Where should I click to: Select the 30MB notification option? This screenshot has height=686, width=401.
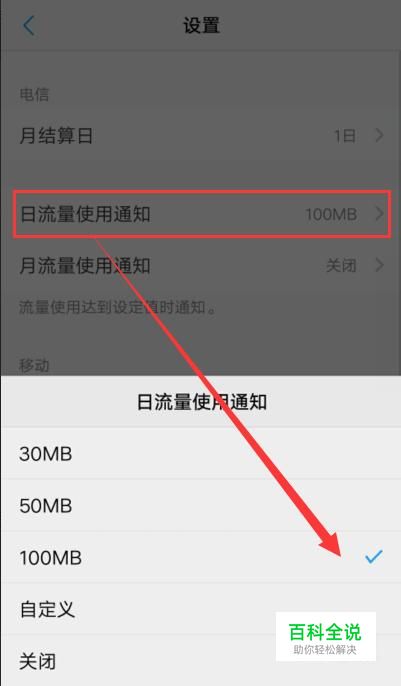coord(200,454)
